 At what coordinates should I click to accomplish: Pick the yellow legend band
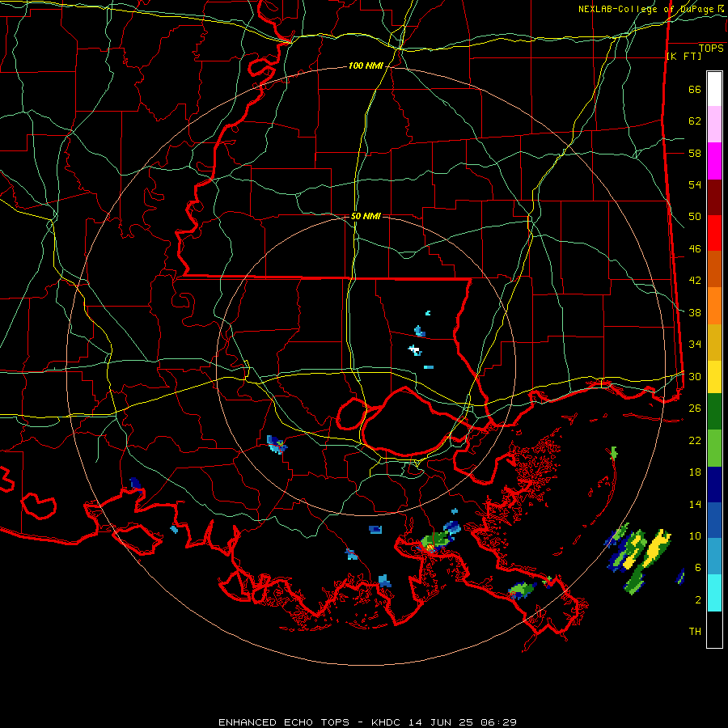tap(714, 377)
